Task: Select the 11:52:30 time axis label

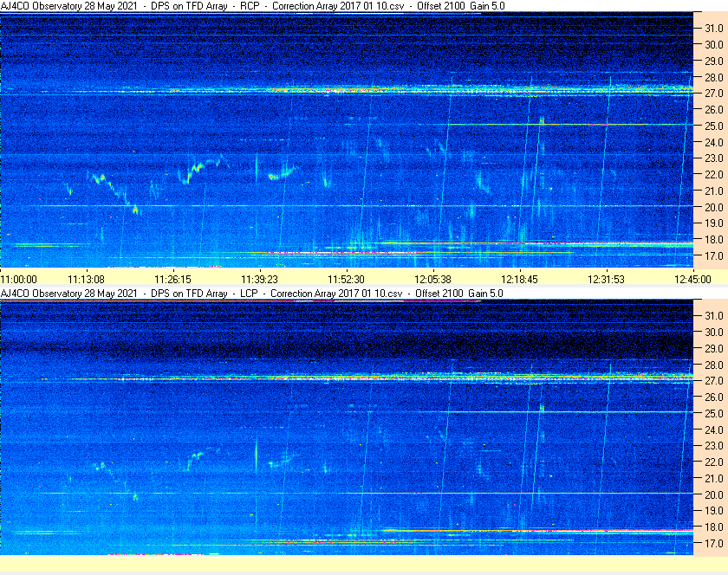Action: pos(347,280)
